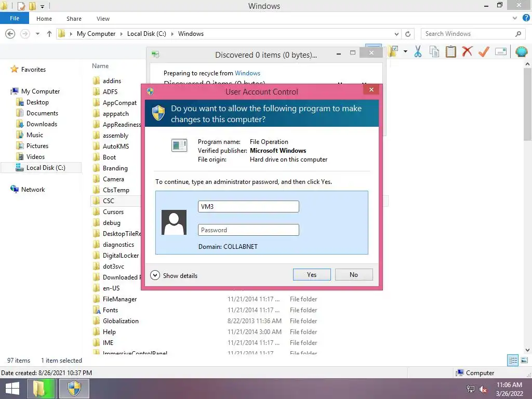Click the folder with checkbox toolbar icon

tap(394, 51)
